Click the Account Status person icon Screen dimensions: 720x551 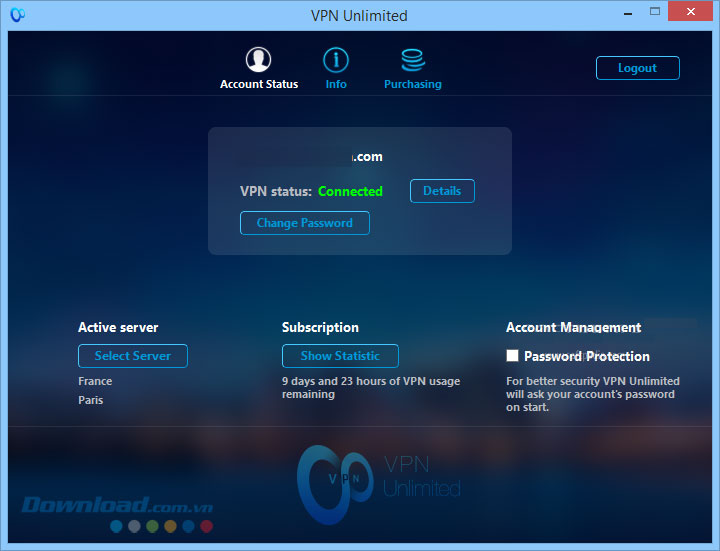(259, 60)
